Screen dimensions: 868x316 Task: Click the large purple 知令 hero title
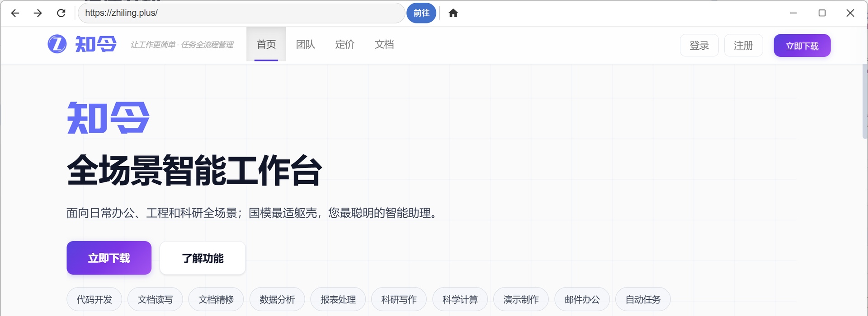108,118
